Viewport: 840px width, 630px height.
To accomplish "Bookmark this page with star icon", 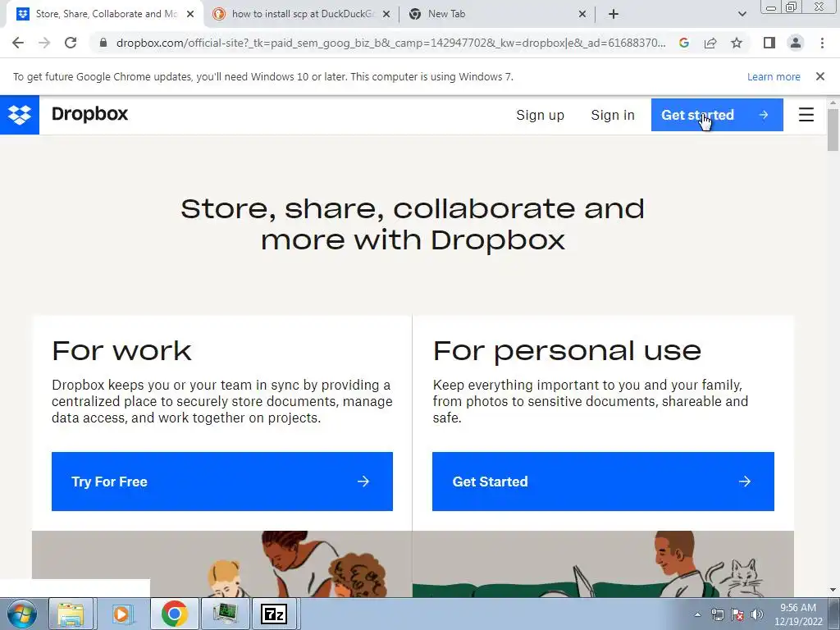I will coord(737,43).
